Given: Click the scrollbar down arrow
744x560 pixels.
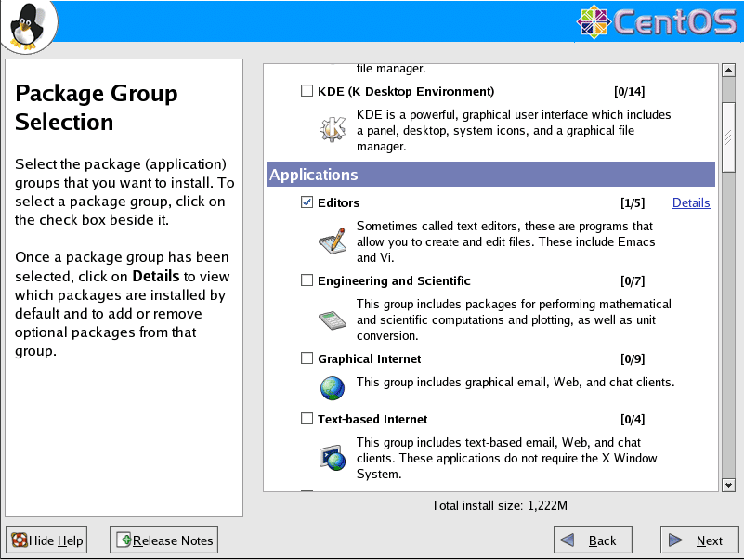Looking at the screenshot, I should (728, 485).
